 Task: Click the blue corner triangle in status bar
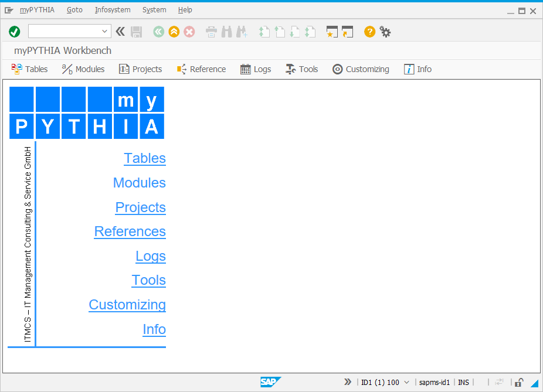click(x=535, y=383)
